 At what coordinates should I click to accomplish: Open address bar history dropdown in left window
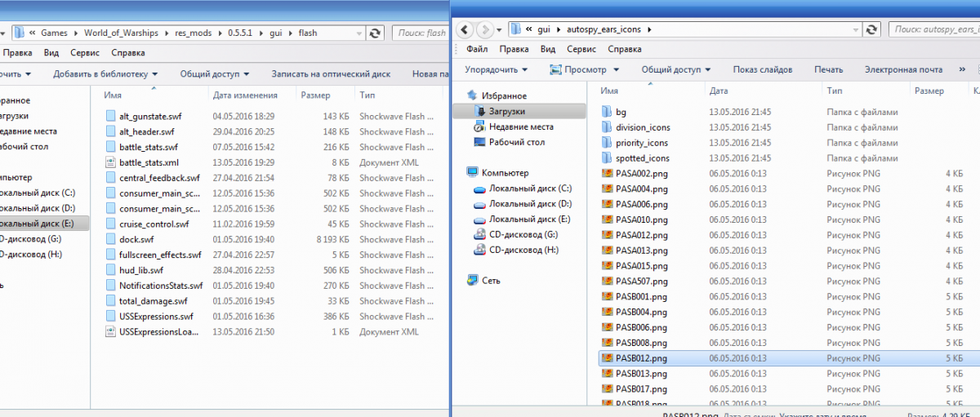coord(359,33)
